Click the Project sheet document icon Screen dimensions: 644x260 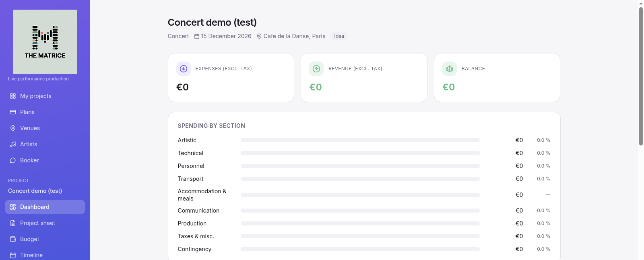click(x=13, y=223)
